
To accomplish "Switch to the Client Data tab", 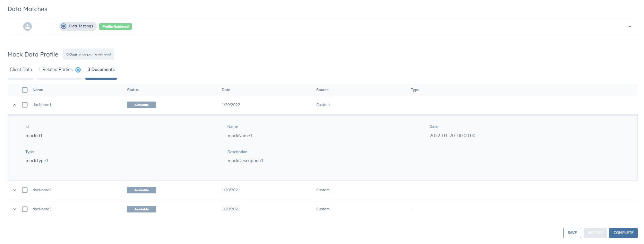I will pos(21,69).
